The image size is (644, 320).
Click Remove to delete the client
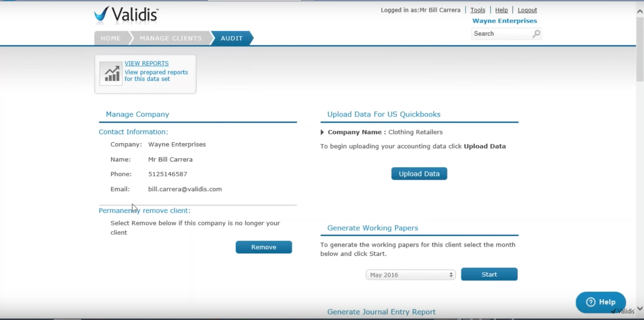coord(264,247)
